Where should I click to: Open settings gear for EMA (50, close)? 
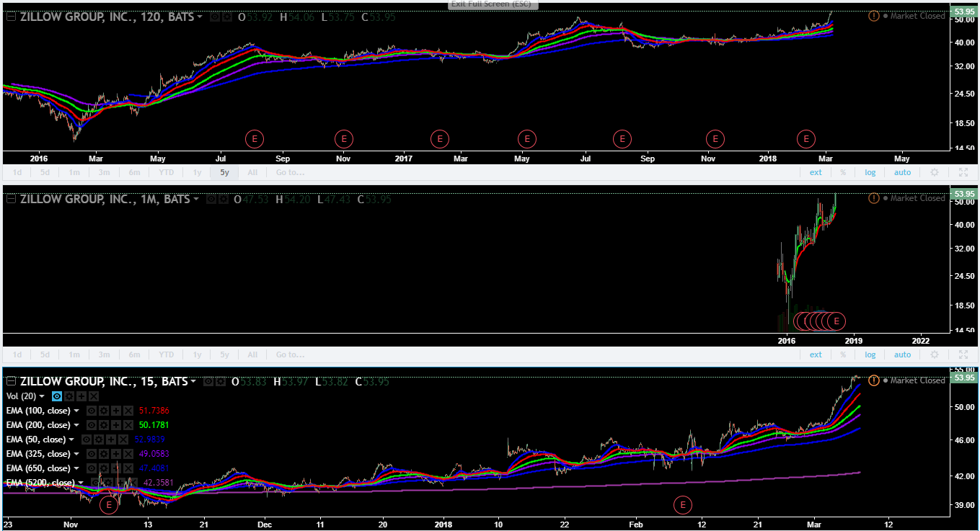click(99, 439)
